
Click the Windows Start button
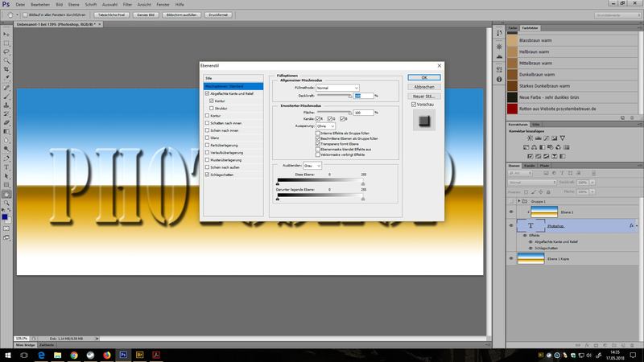[x=7, y=355]
